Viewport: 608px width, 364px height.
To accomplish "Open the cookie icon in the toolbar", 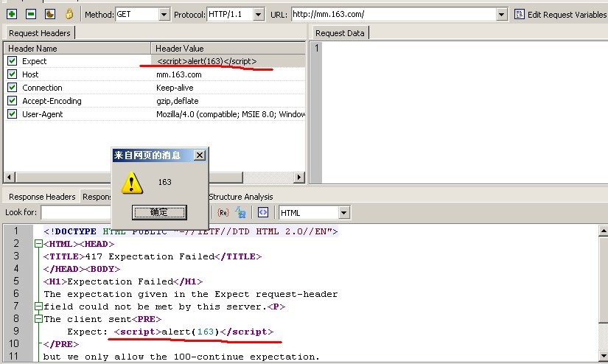I will point(50,14).
